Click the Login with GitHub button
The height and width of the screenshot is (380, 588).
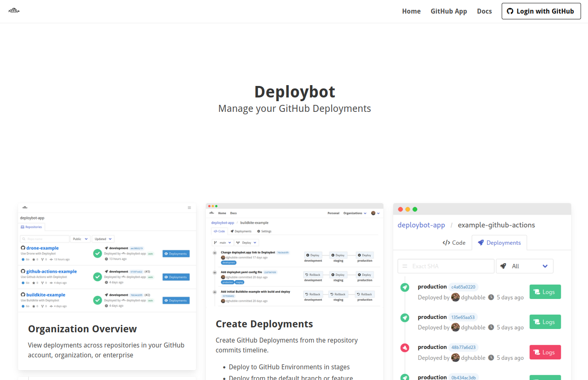click(x=541, y=11)
